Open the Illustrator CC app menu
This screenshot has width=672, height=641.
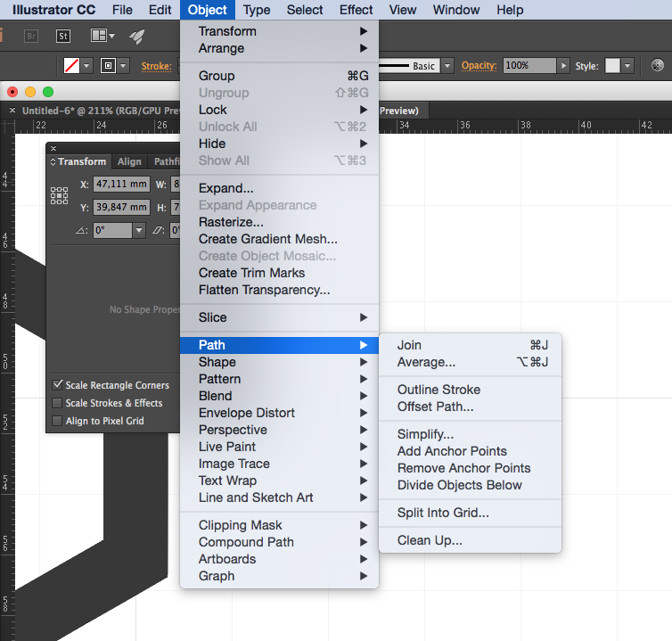coord(54,10)
